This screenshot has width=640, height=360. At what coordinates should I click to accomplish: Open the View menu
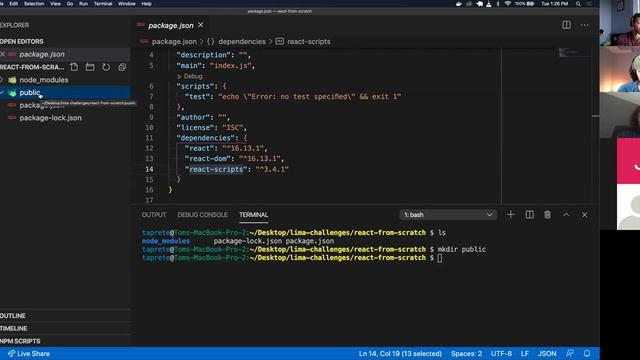(56, 4)
